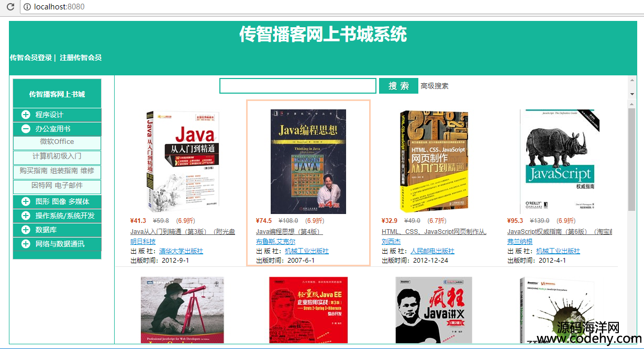Expand the 程序设计 category

(57, 115)
